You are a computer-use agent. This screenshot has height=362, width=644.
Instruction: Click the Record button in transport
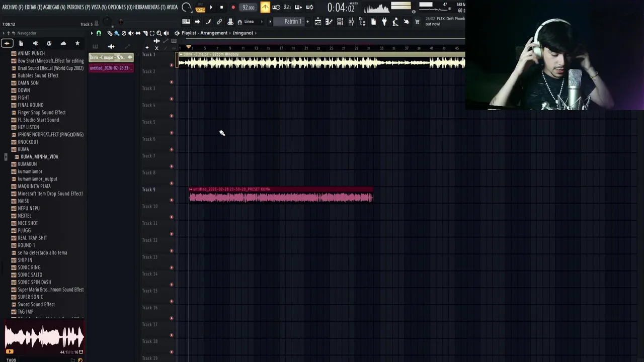[x=233, y=7]
